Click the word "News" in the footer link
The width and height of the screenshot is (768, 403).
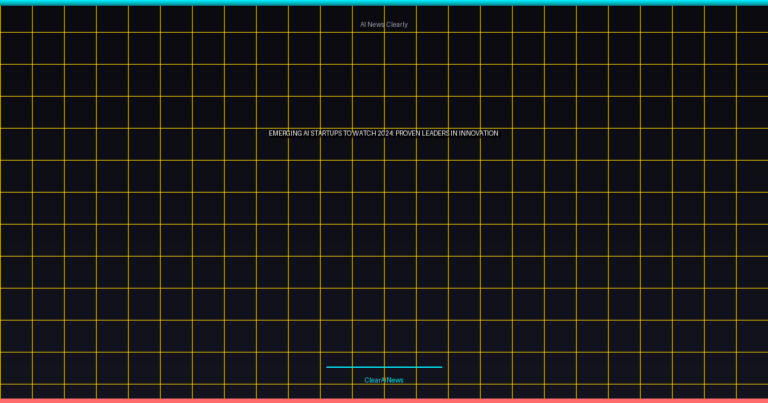tap(396, 380)
